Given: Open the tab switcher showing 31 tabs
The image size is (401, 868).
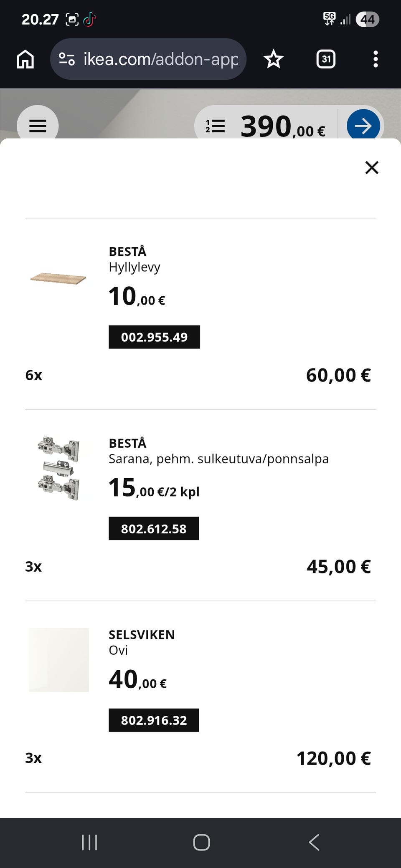Looking at the screenshot, I should coord(326,59).
